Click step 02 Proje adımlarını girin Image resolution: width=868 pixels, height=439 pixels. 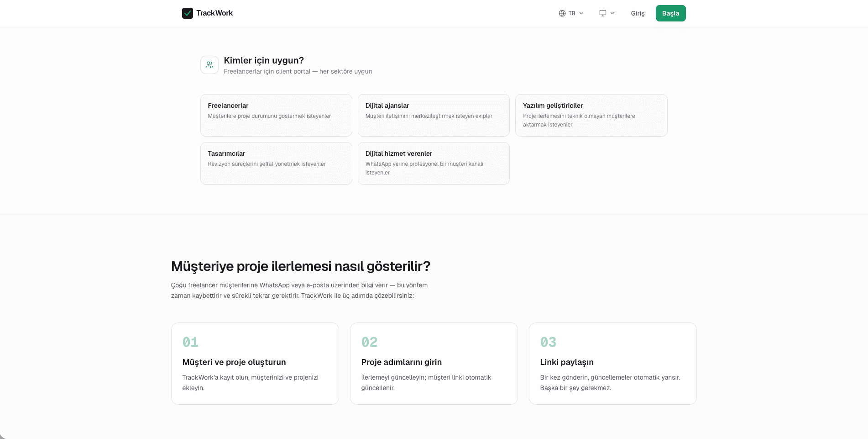click(x=434, y=364)
